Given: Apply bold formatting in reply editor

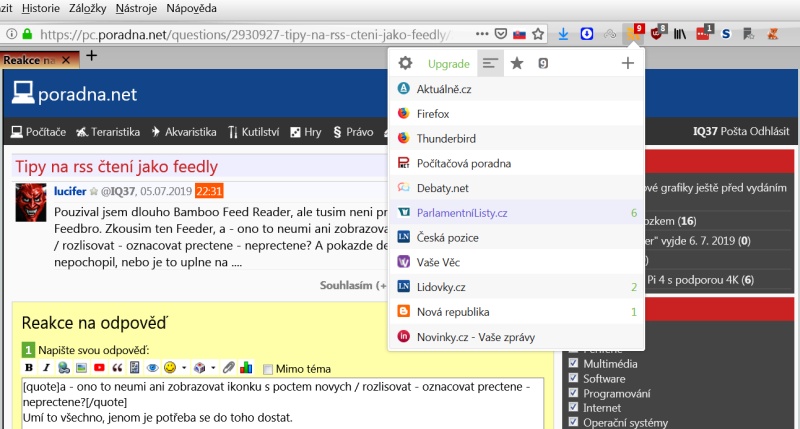Looking at the screenshot, I should (29, 367).
